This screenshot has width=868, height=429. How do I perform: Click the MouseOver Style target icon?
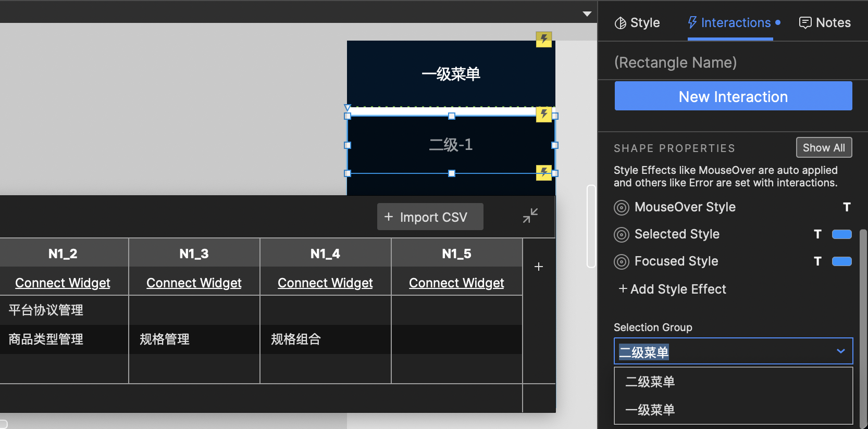click(x=622, y=208)
